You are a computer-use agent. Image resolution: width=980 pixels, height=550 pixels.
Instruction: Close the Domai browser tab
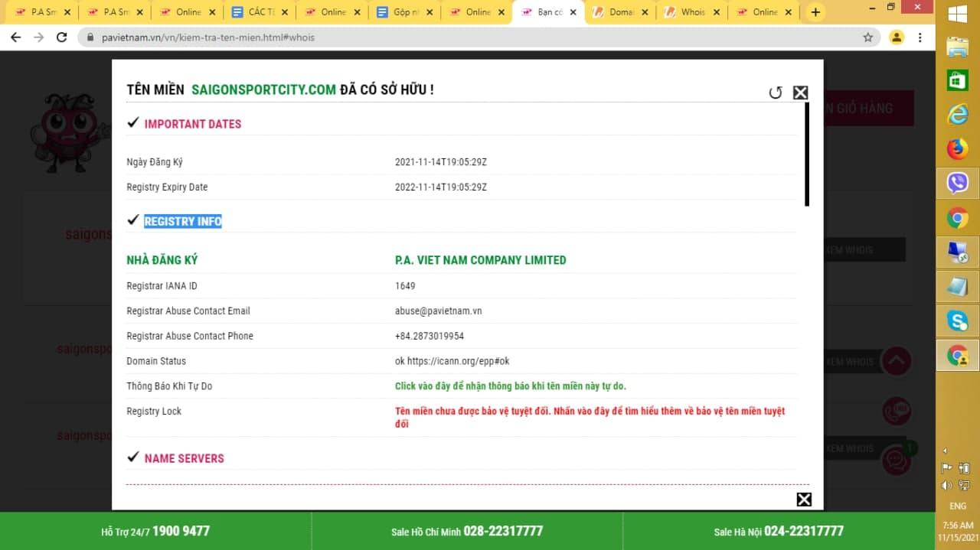click(x=645, y=12)
